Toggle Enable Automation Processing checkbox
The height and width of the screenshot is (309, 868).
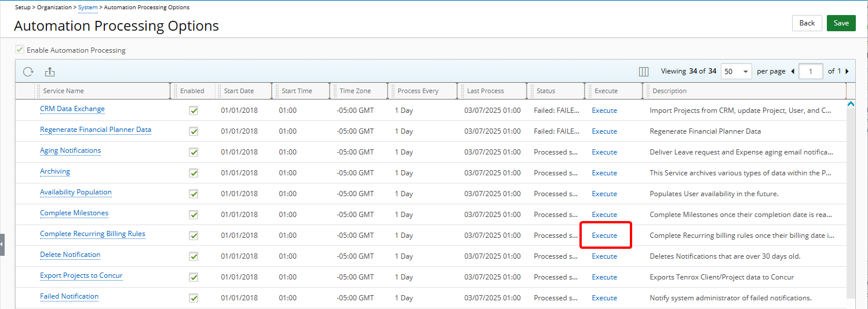[20, 50]
